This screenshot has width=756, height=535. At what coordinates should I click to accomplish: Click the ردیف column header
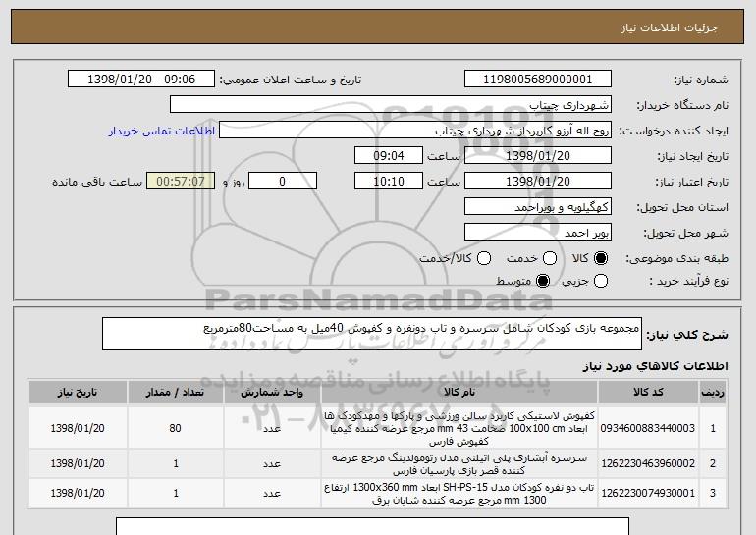(713, 393)
